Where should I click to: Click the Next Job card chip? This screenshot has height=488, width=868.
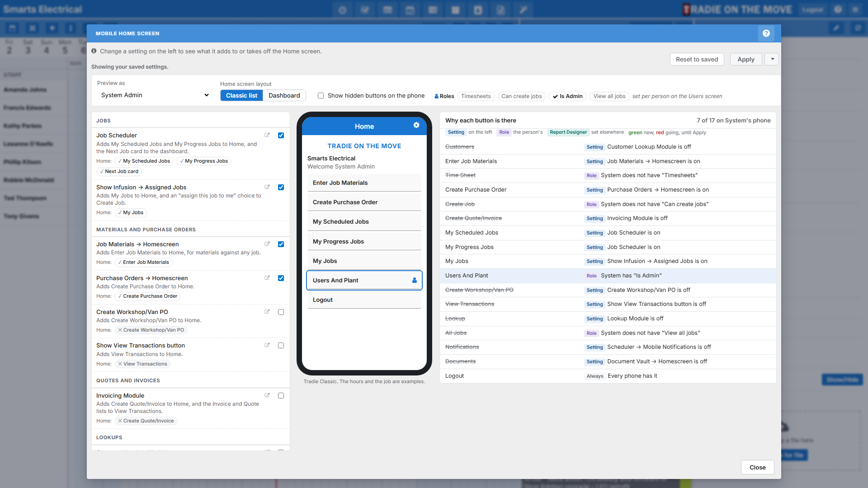point(119,171)
